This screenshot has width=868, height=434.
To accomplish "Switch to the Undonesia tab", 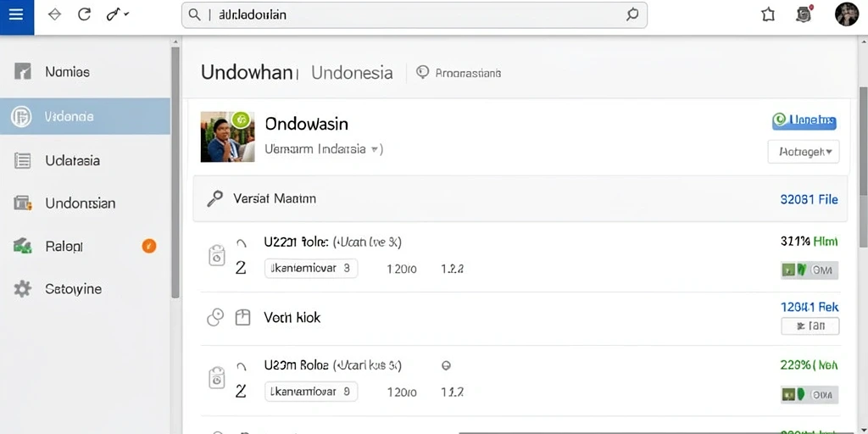I will (x=352, y=73).
